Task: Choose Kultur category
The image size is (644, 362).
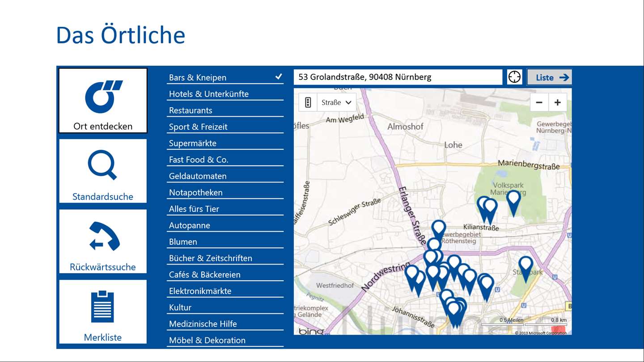Action: [225, 307]
